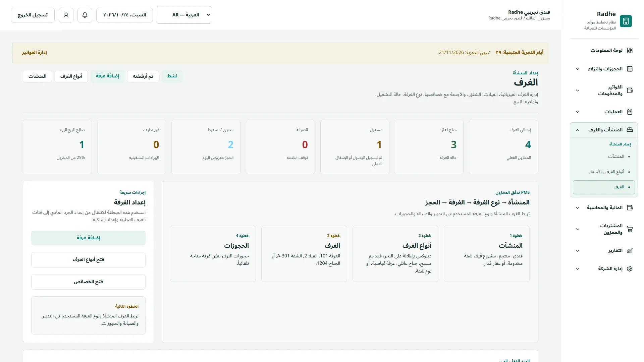
Task: Collapse the المنشآت والغرف section chevron
Action: (578, 130)
